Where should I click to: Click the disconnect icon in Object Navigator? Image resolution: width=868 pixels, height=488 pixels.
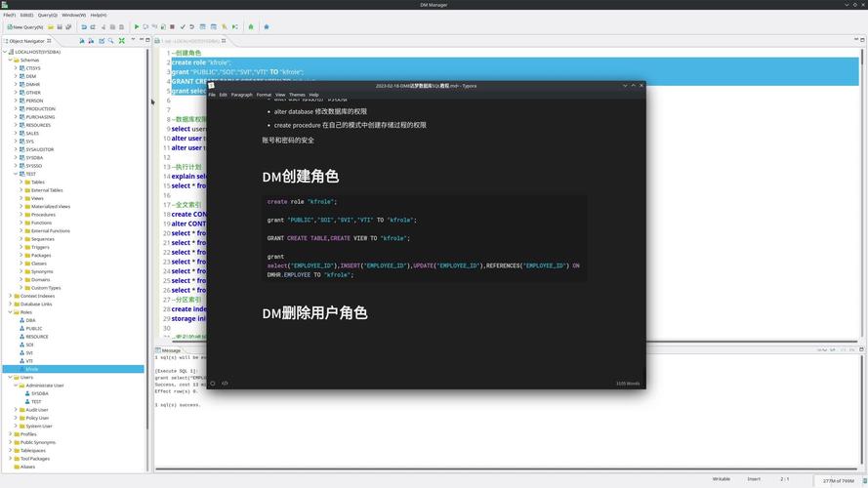[92, 40]
